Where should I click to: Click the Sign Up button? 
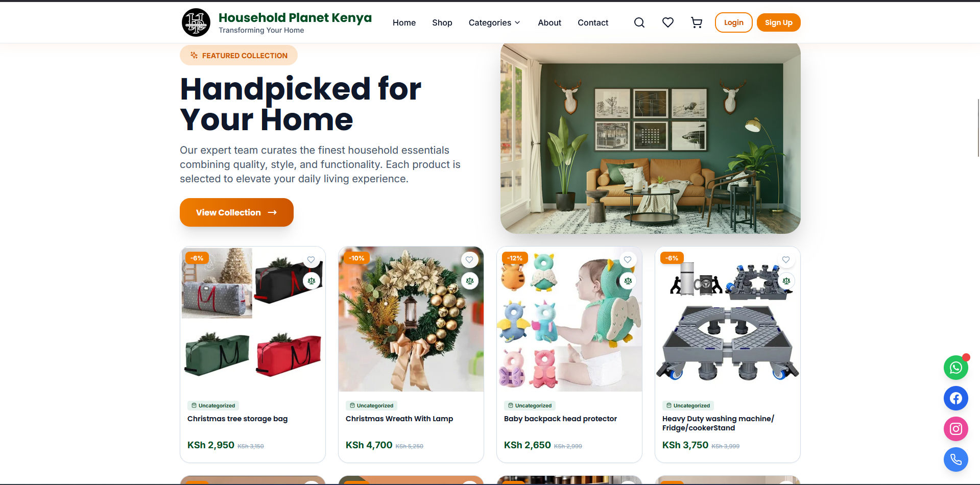click(x=778, y=22)
